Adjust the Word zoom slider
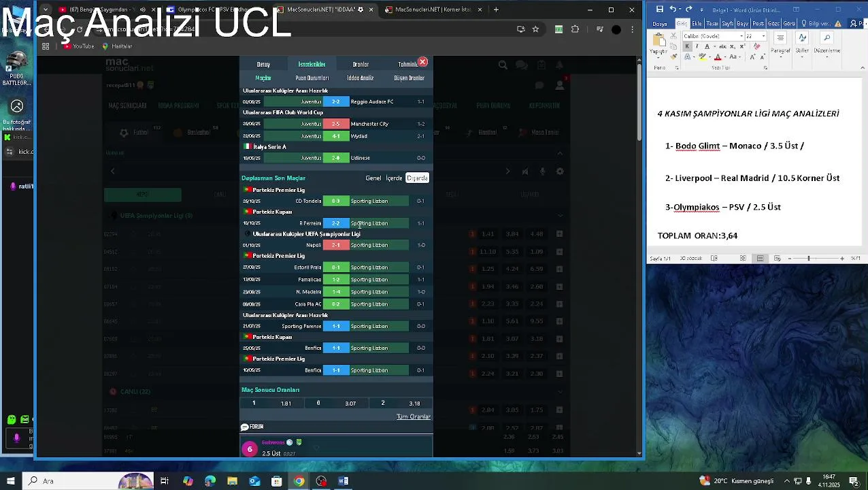Viewport: 868px width, 490px height. (x=809, y=259)
